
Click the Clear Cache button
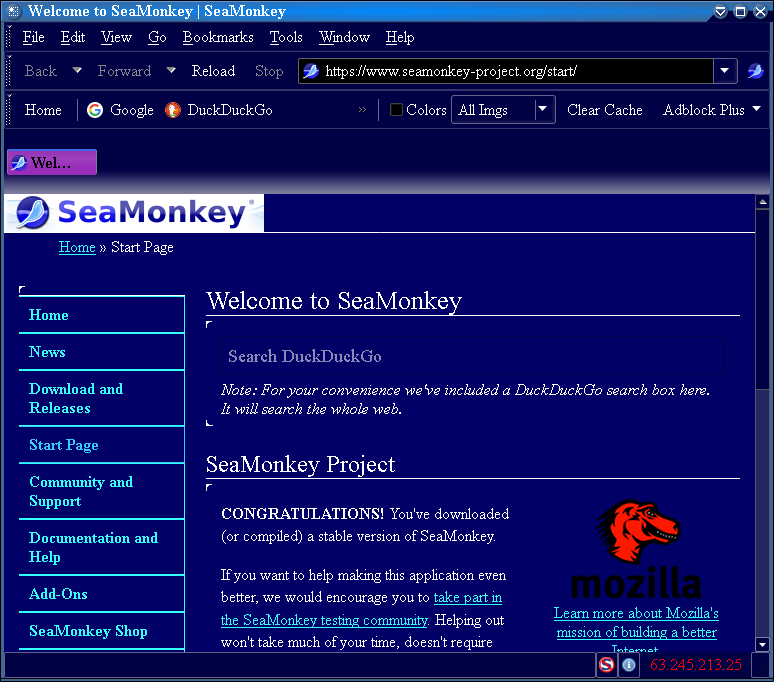tap(605, 110)
